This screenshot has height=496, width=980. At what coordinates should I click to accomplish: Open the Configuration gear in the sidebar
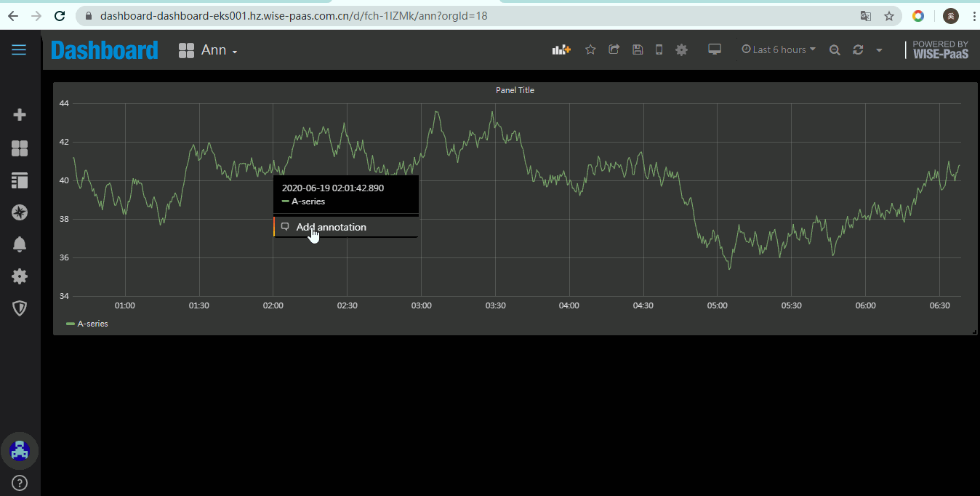coord(20,276)
